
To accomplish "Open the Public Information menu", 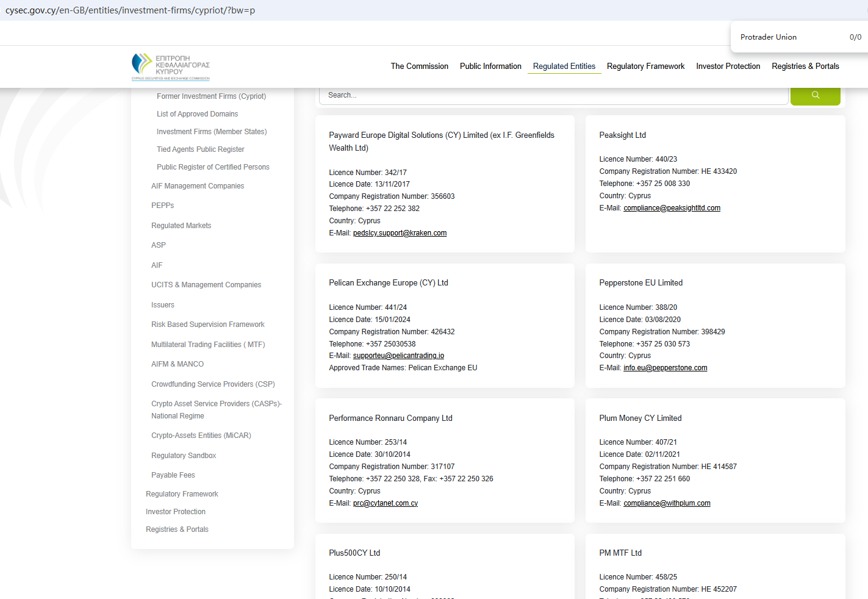I will pos(490,66).
